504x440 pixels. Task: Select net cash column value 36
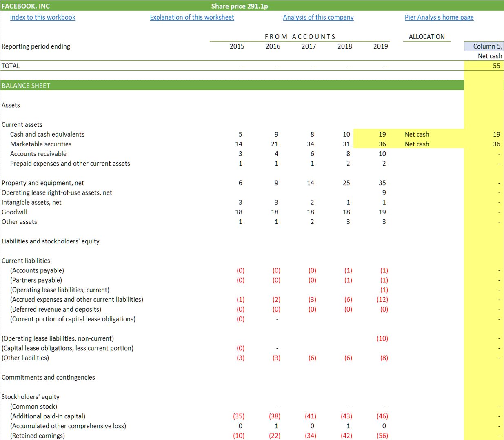496,144
